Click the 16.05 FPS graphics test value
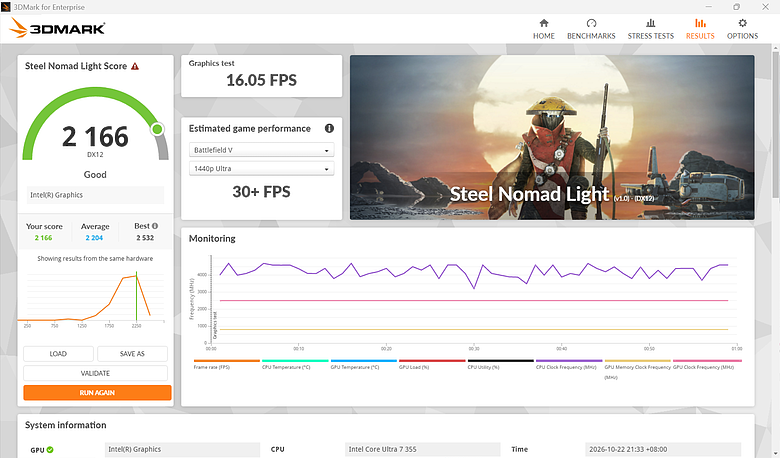The width and height of the screenshot is (780, 458). click(261, 80)
